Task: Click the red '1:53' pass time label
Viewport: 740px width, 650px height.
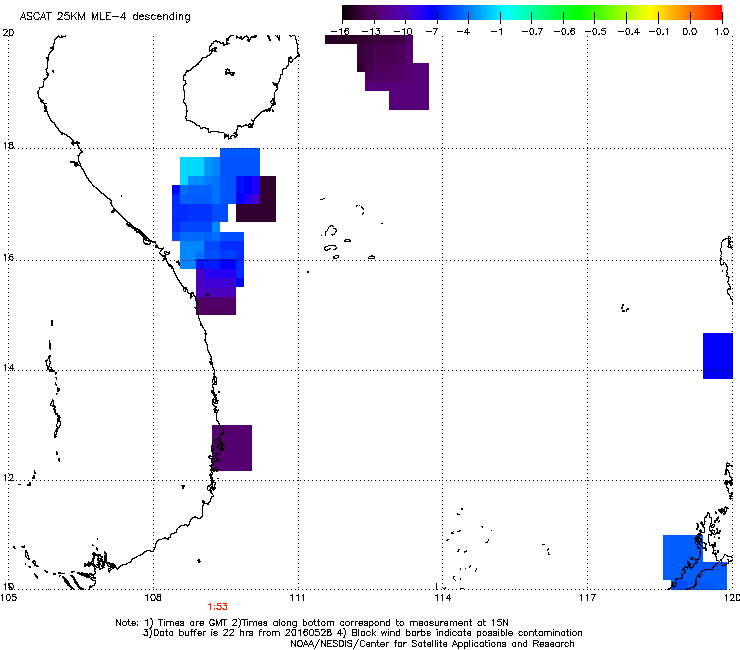Action: 217,607
